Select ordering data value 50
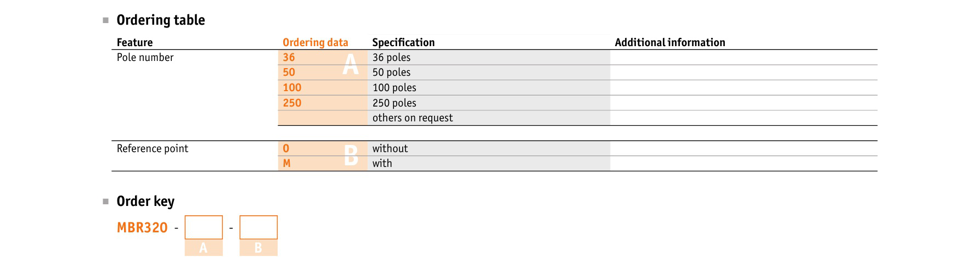 tap(289, 72)
